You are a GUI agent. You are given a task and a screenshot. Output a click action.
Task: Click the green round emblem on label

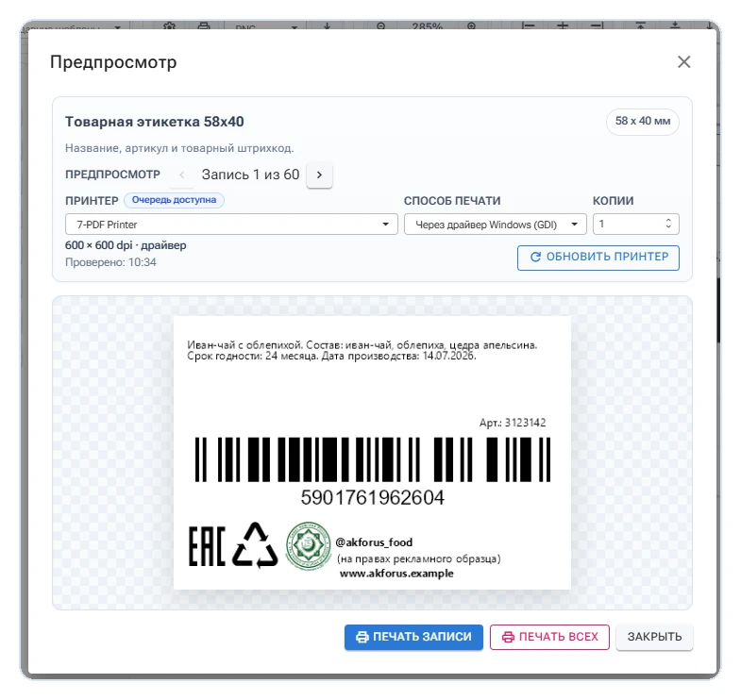[308, 545]
